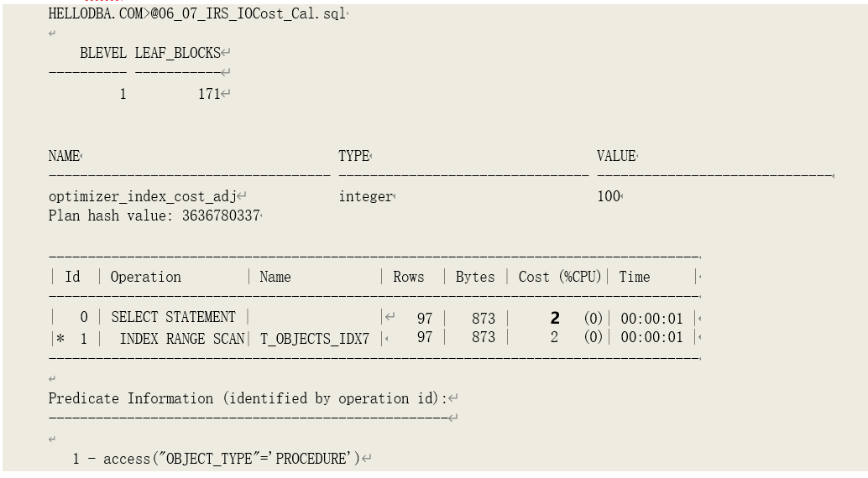Click the VALUE column header
868x478 pixels.
click(x=615, y=156)
